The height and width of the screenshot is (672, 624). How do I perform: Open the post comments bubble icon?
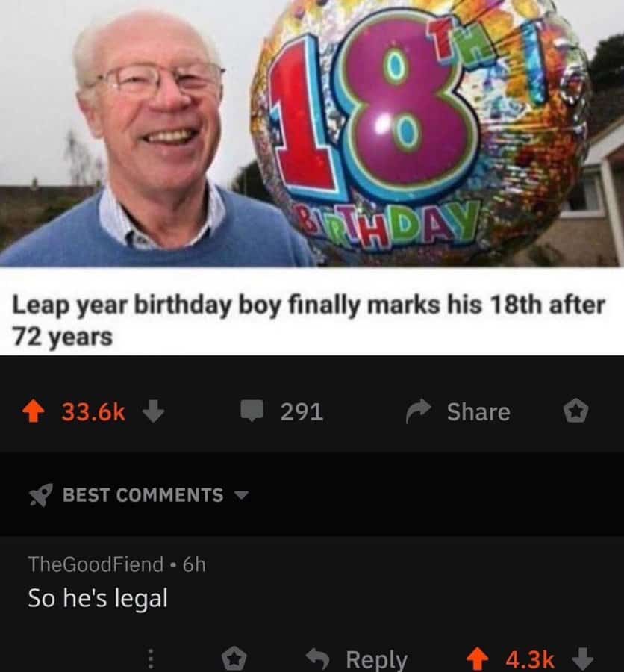252,411
